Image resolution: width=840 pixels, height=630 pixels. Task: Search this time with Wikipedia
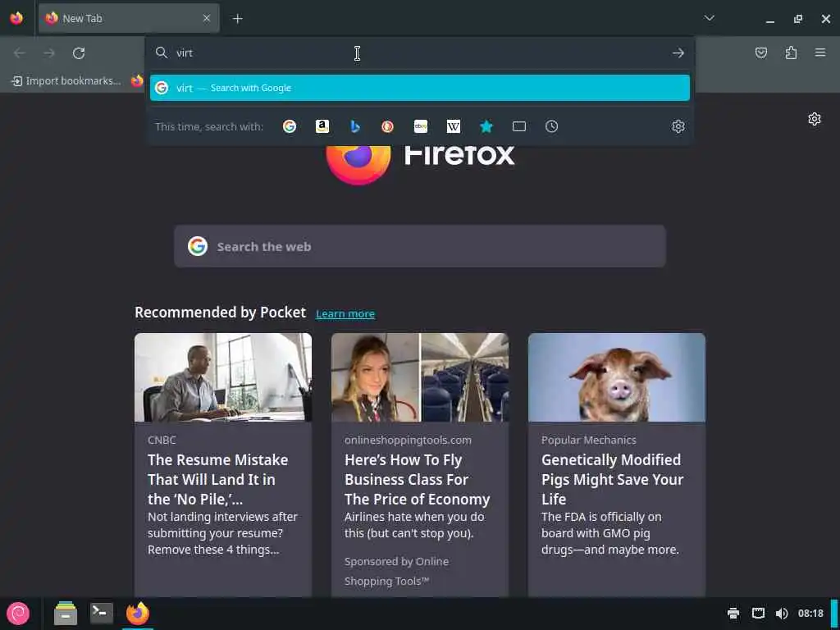(453, 126)
